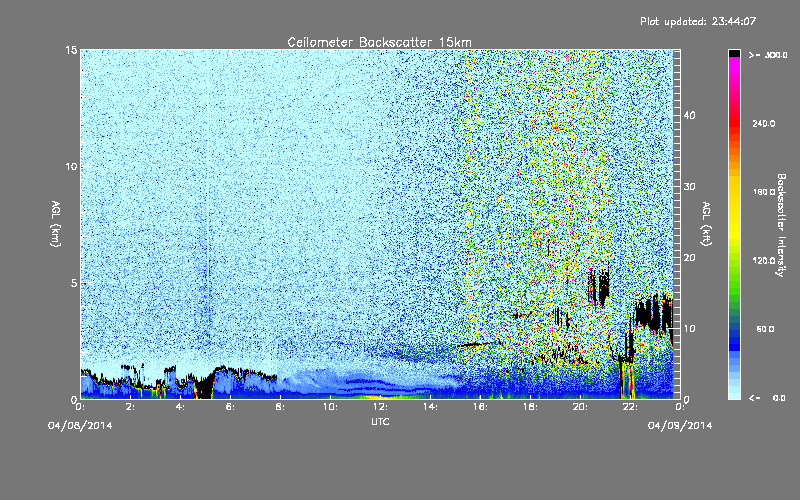Click the '120.0' colorbar label

click(x=764, y=261)
